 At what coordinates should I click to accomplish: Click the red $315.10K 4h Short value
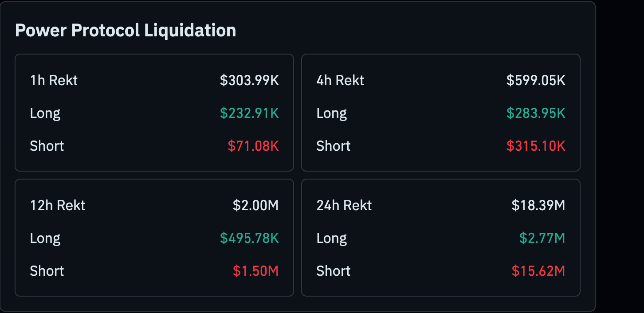(535, 146)
